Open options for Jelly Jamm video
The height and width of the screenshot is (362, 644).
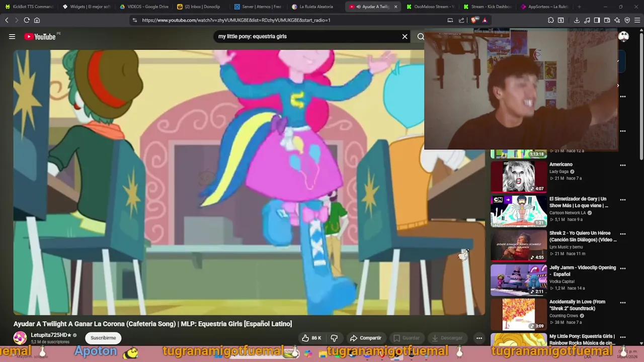point(623,268)
